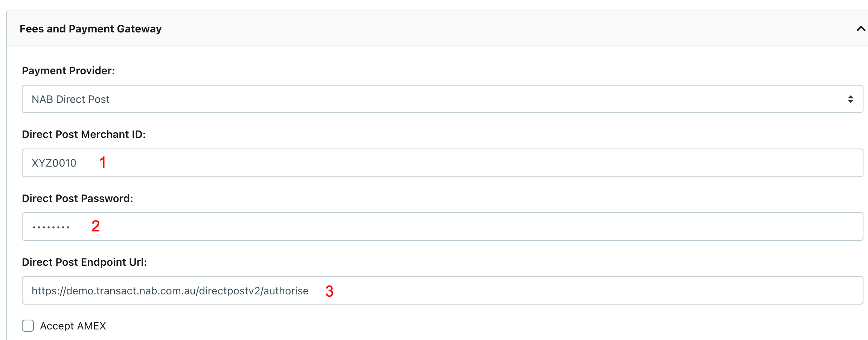Focus the Direct Post Password field
Viewport: 868px width, 340px height.
442,227
